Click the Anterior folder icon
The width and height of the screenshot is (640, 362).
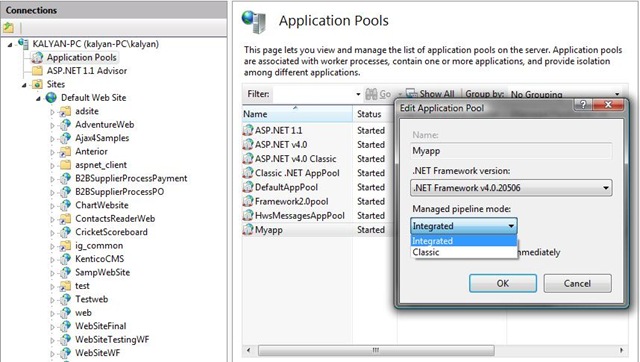click(x=65, y=151)
